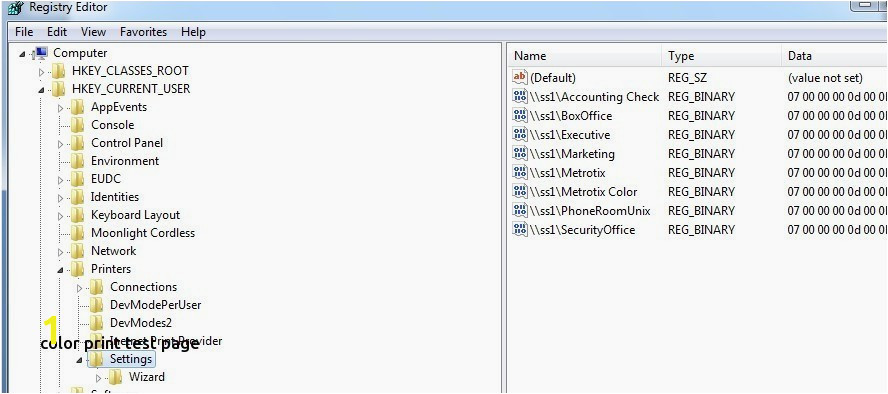The height and width of the screenshot is (394, 888).
Task: Collapse HKEY_CURRENT_USER arrow
Action: point(41,91)
